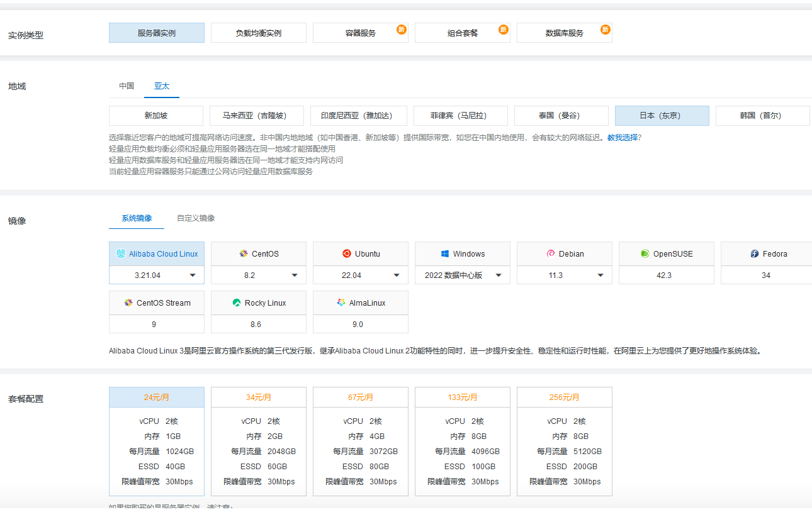Switch to 系统镜像 tab
Screen dimensions: 812x517
(x=137, y=218)
